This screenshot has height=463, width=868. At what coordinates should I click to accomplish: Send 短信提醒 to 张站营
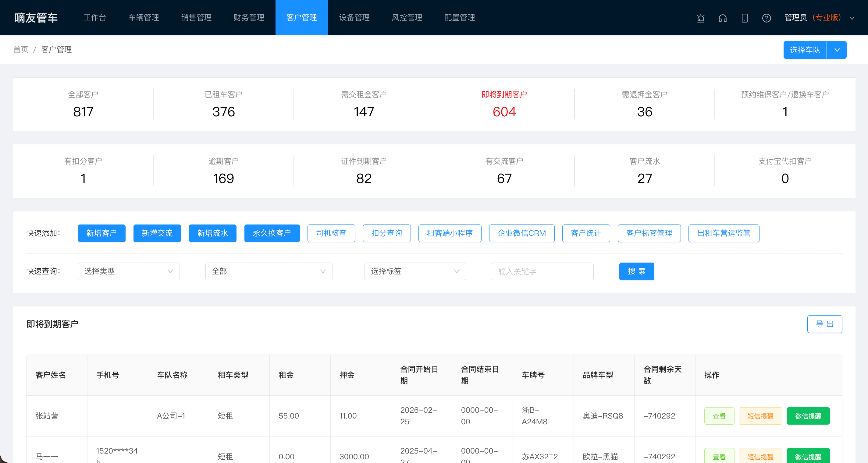[760, 416]
